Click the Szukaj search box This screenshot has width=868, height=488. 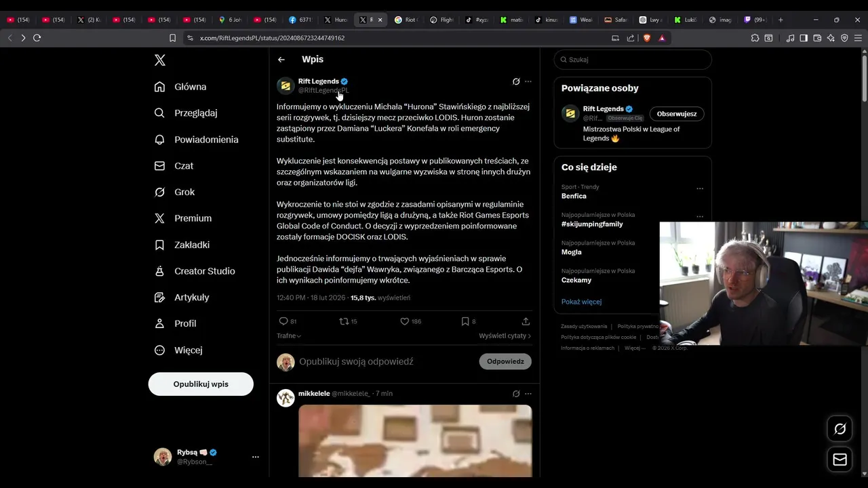coord(633,60)
